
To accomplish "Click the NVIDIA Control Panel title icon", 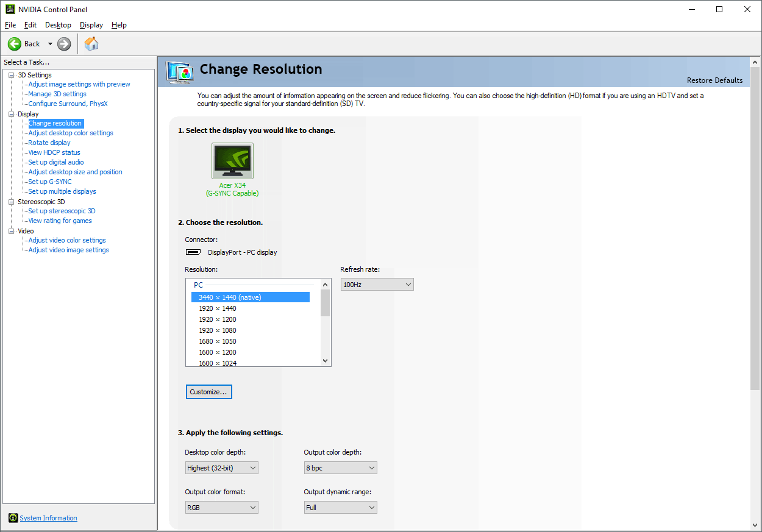I will [11, 9].
